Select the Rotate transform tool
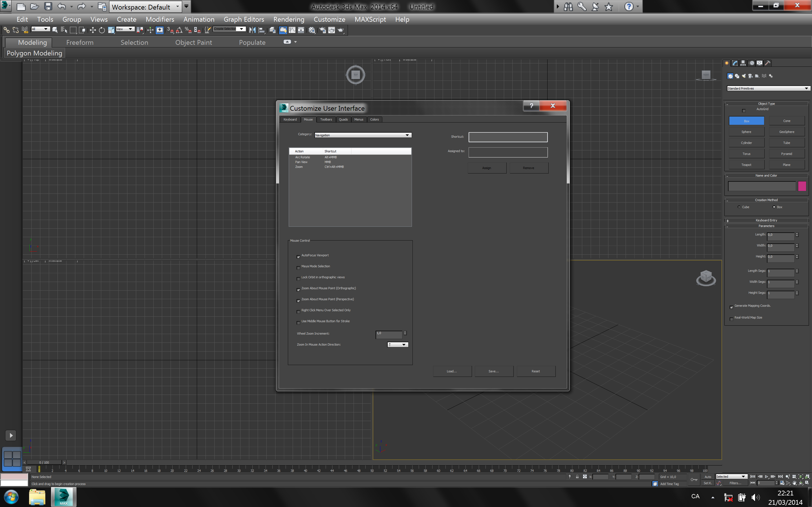 click(102, 30)
